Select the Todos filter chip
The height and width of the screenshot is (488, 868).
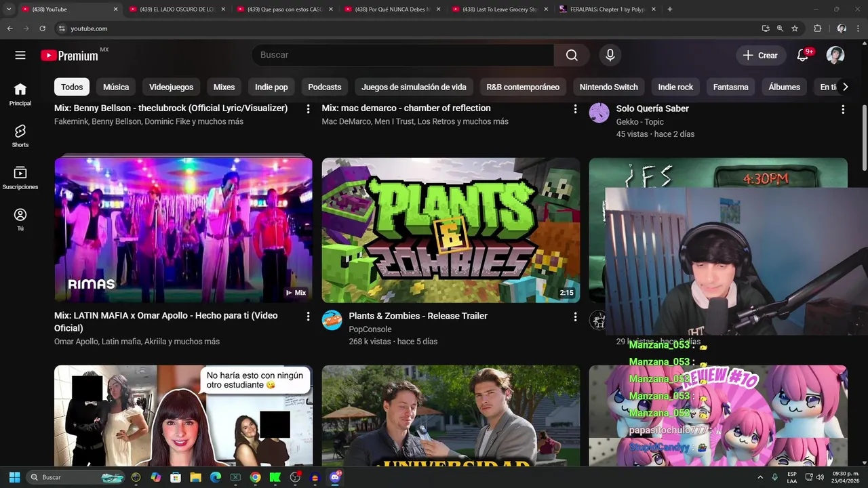coord(72,87)
